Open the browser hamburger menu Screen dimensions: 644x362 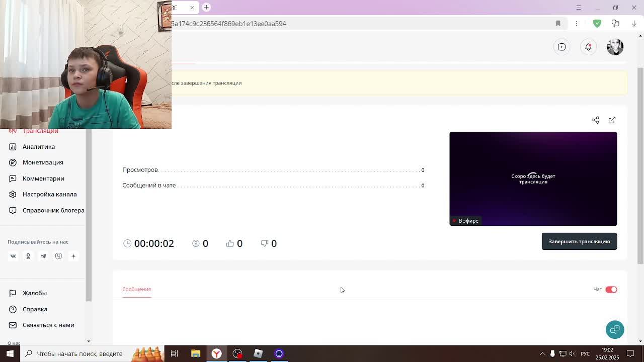(579, 8)
